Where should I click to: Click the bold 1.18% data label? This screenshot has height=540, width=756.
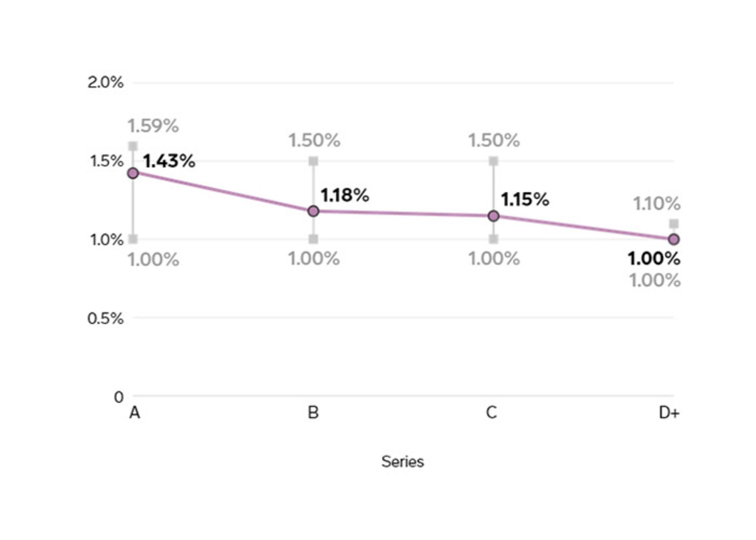345,195
